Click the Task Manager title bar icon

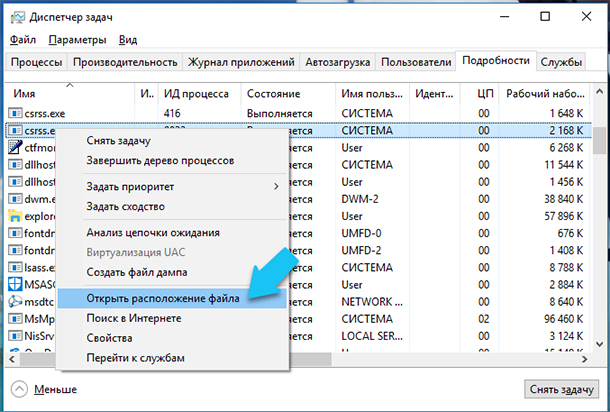pos(18,17)
